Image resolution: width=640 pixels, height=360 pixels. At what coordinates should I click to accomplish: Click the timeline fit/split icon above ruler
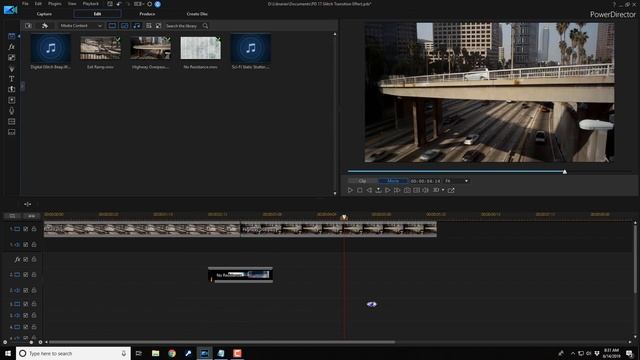pyautogui.click(x=27, y=204)
